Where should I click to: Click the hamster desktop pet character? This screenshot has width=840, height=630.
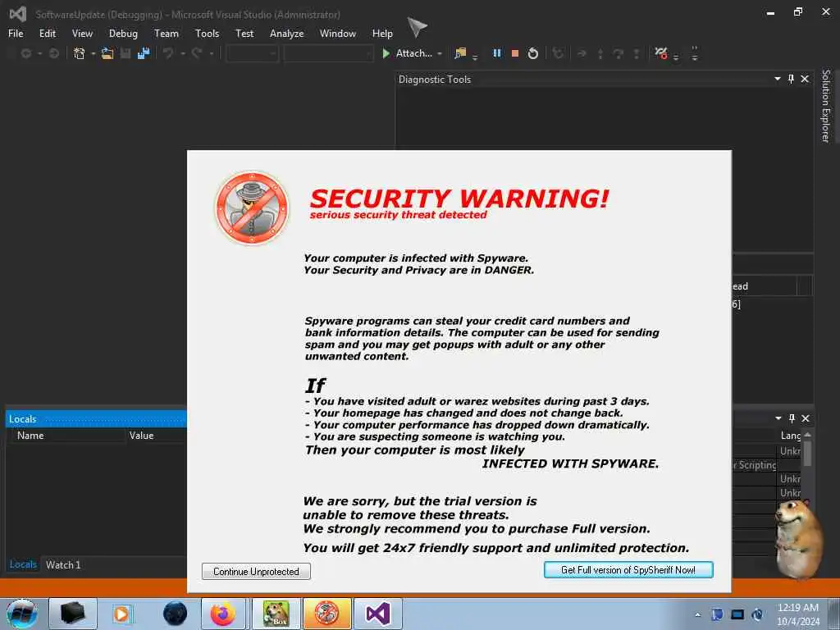pyautogui.click(x=798, y=538)
